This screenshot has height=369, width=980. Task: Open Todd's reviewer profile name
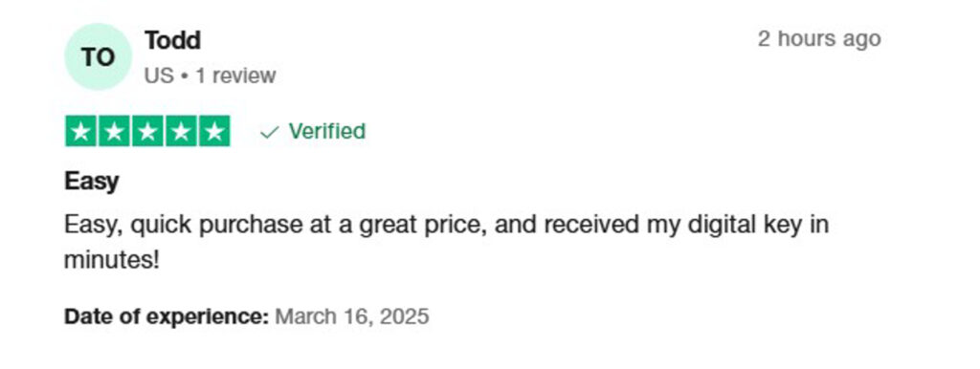[x=172, y=40]
